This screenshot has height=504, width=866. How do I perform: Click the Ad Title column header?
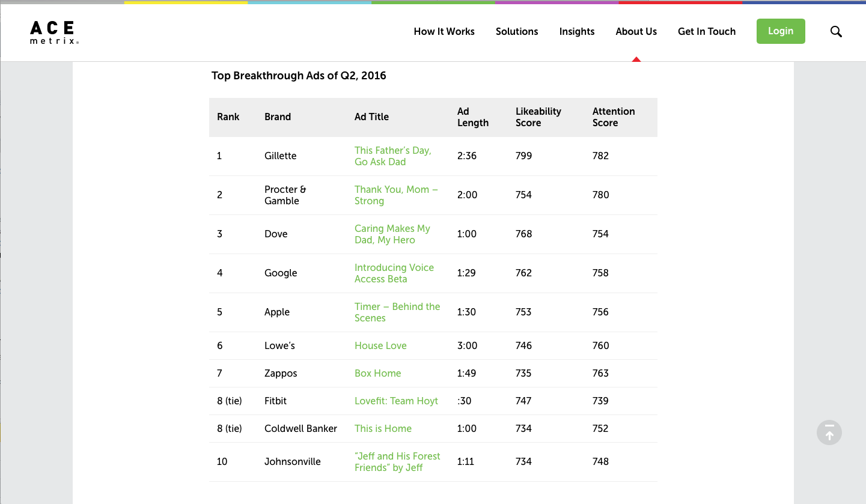[x=371, y=117]
